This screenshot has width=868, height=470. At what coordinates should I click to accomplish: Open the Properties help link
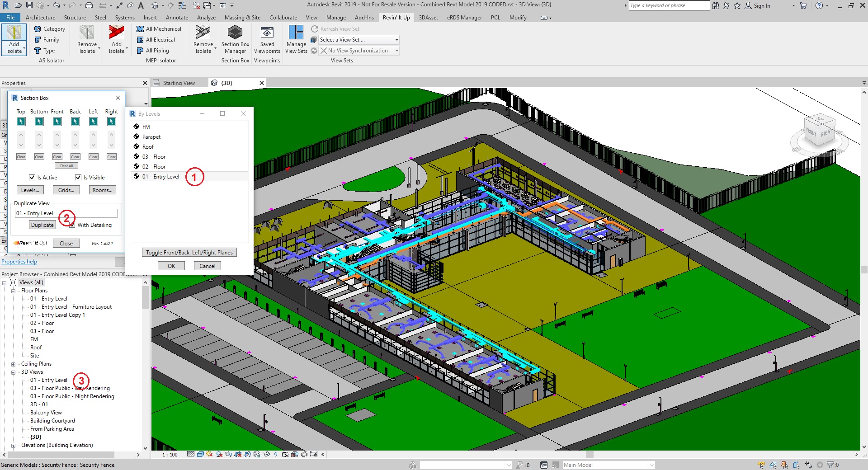[19, 262]
